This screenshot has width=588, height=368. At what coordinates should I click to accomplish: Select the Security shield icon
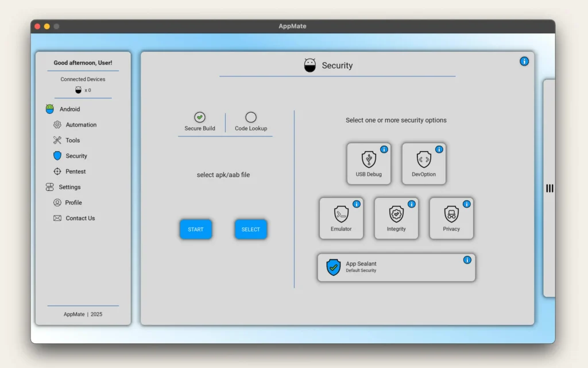point(57,155)
